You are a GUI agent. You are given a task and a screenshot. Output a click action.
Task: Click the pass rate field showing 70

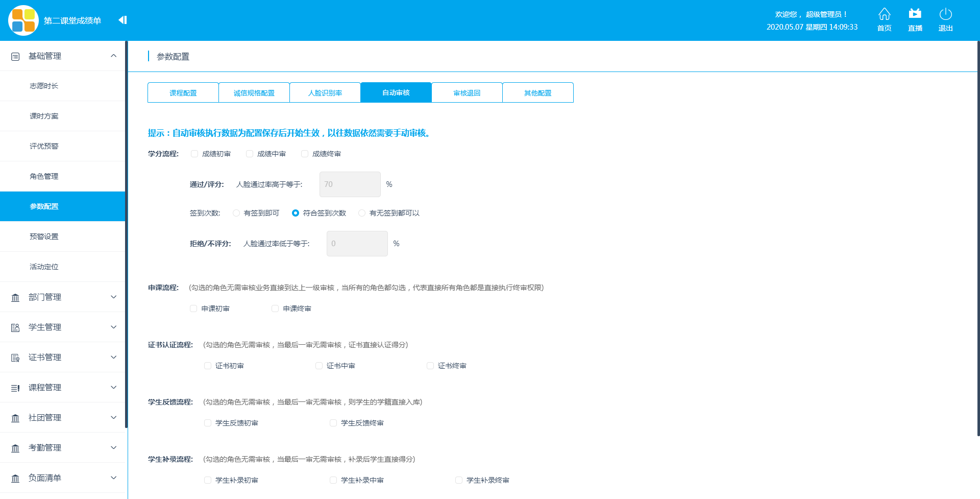pyautogui.click(x=350, y=184)
